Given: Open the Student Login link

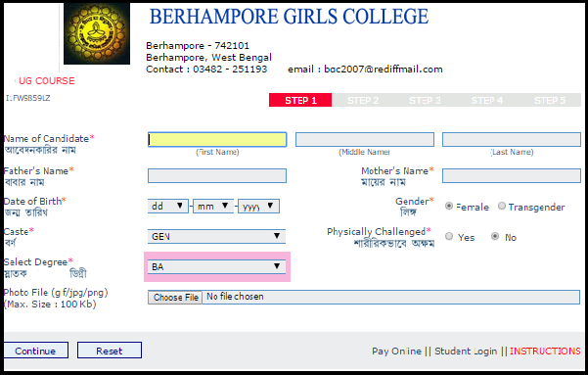Looking at the screenshot, I should coord(466,352).
